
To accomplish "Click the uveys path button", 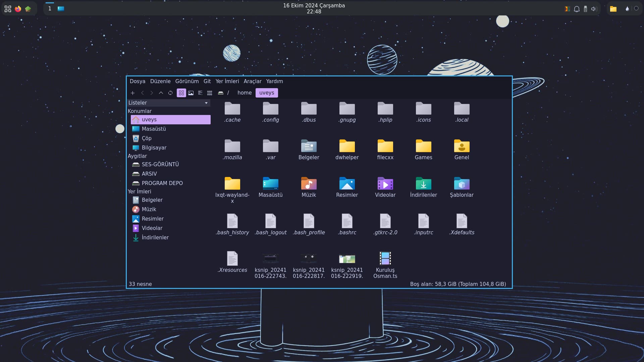I will 267,93.
